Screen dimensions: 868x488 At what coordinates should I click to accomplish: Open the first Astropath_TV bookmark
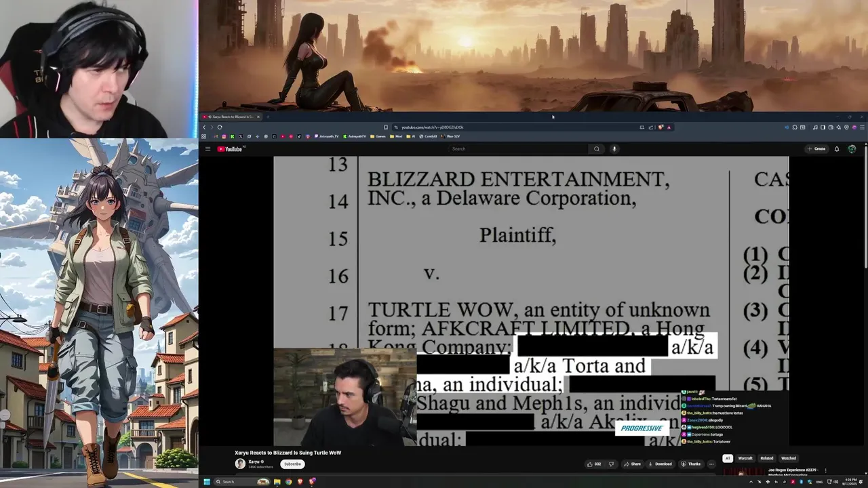pos(326,136)
